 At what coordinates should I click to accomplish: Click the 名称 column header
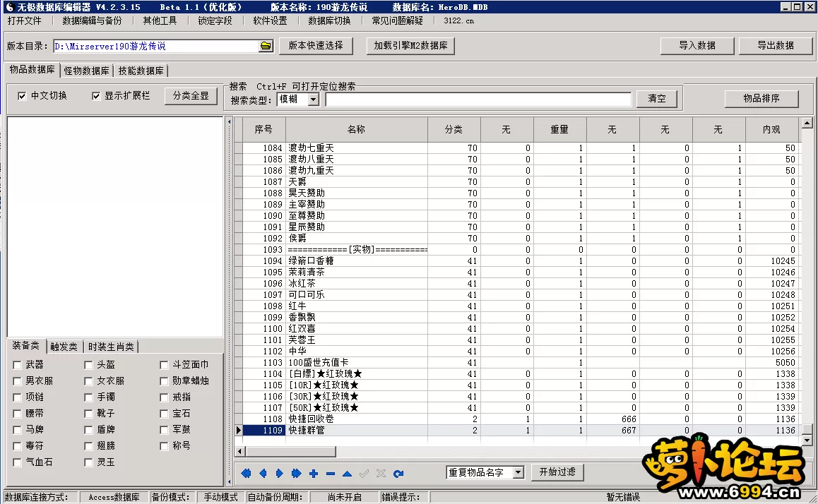pyautogui.click(x=356, y=129)
